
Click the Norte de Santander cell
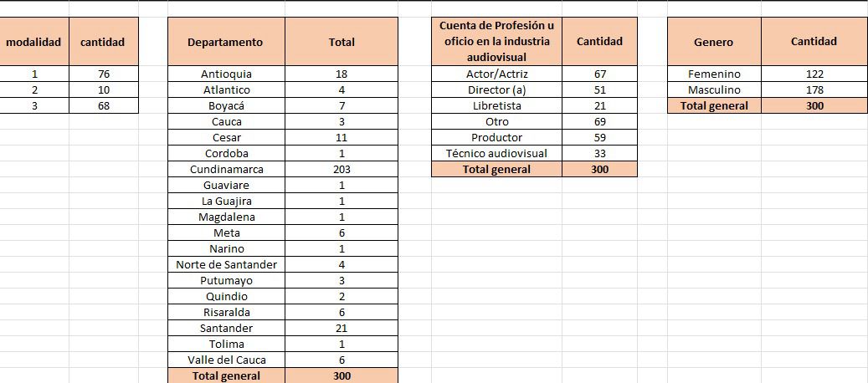tap(226, 264)
